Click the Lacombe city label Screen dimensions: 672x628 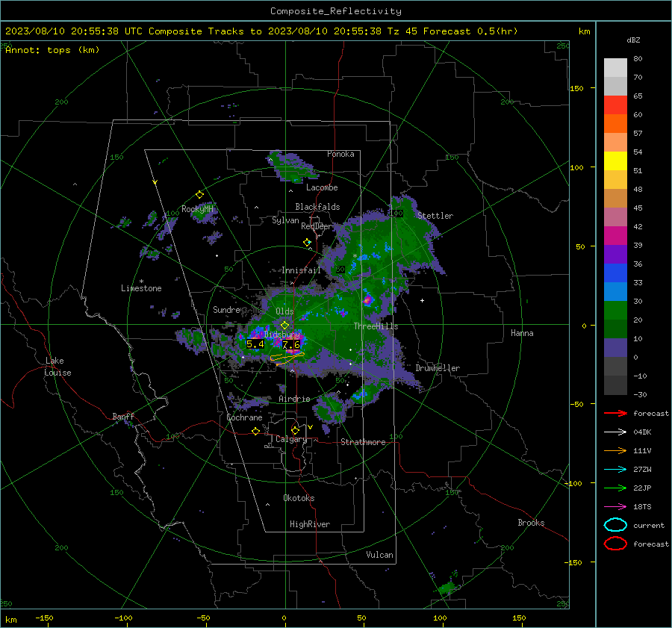pos(322,187)
